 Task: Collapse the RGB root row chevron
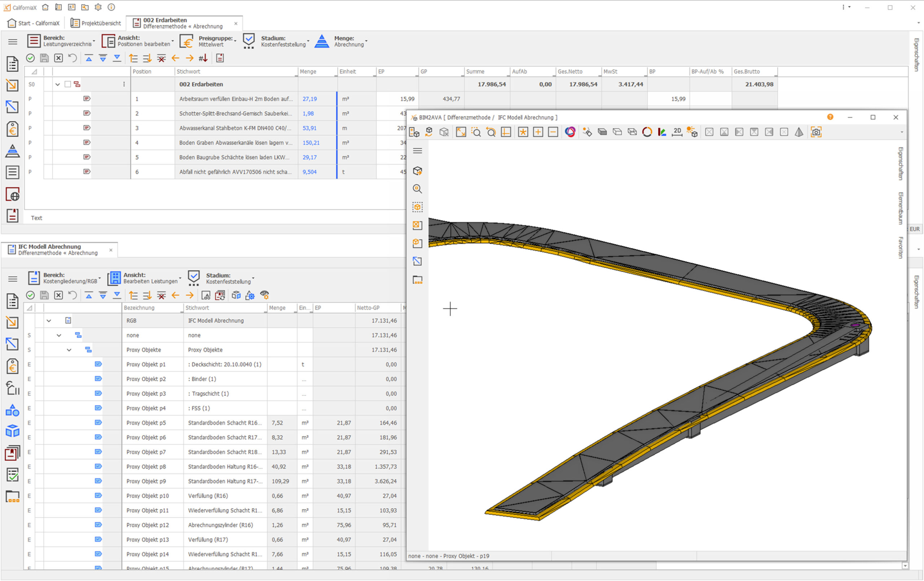pos(49,320)
